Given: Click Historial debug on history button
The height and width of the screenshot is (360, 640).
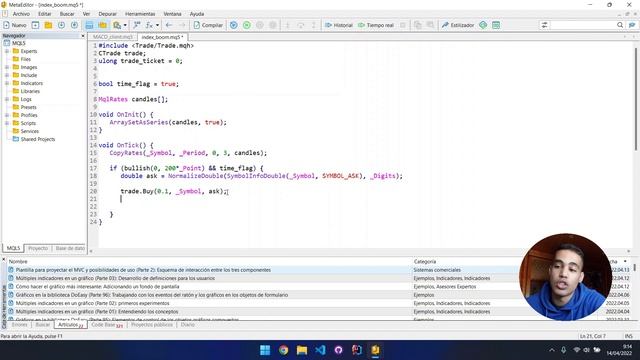Looking at the screenshot, I should coord(338,25).
